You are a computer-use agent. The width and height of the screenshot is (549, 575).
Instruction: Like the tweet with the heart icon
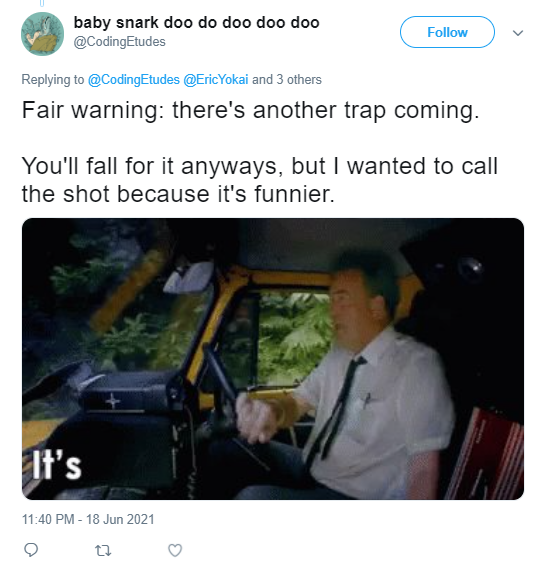coord(175,550)
